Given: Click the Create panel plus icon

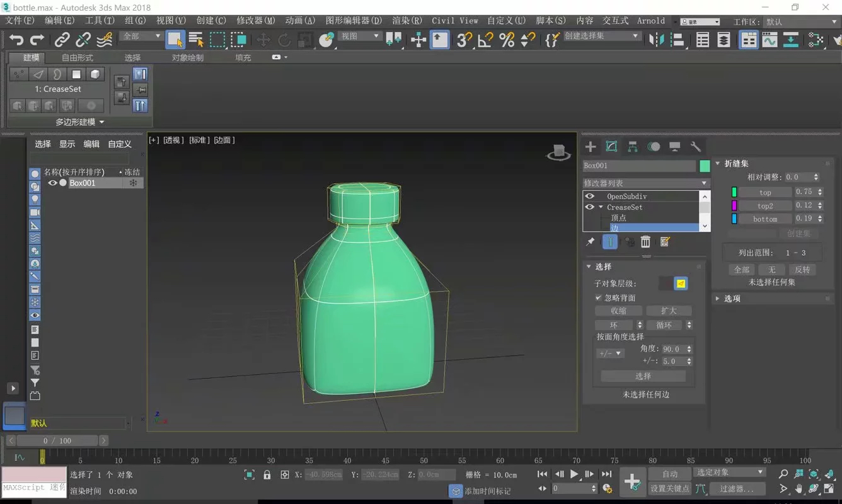Looking at the screenshot, I should [591, 147].
